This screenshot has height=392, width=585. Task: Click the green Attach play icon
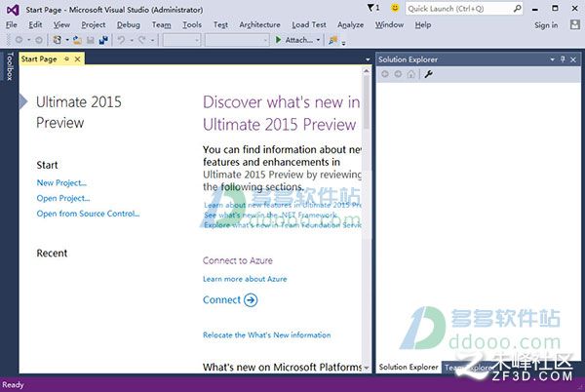278,40
